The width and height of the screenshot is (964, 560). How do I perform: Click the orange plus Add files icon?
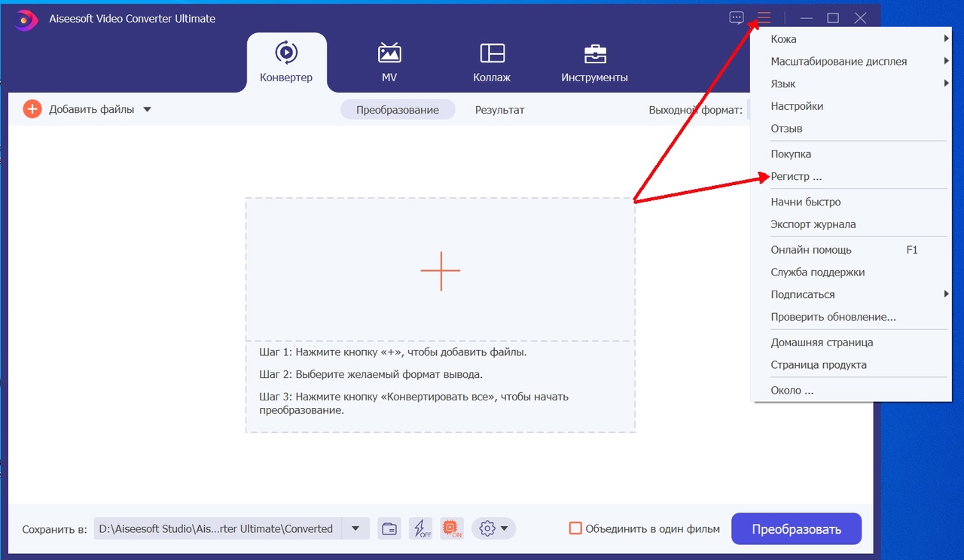pyautogui.click(x=32, y=109)
